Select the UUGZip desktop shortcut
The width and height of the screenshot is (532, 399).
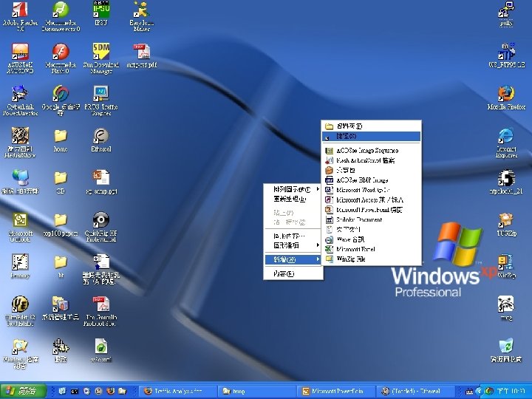tap(506, 224)
